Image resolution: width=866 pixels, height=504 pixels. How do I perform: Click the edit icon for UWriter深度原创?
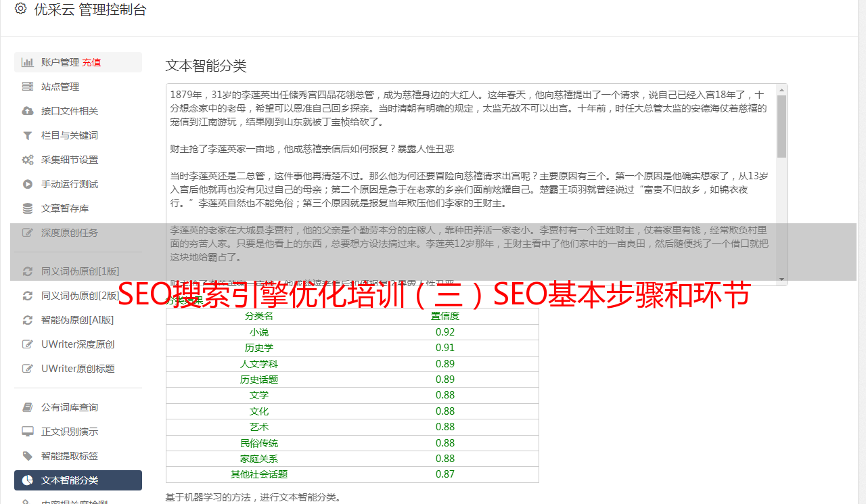click(28, 344)
